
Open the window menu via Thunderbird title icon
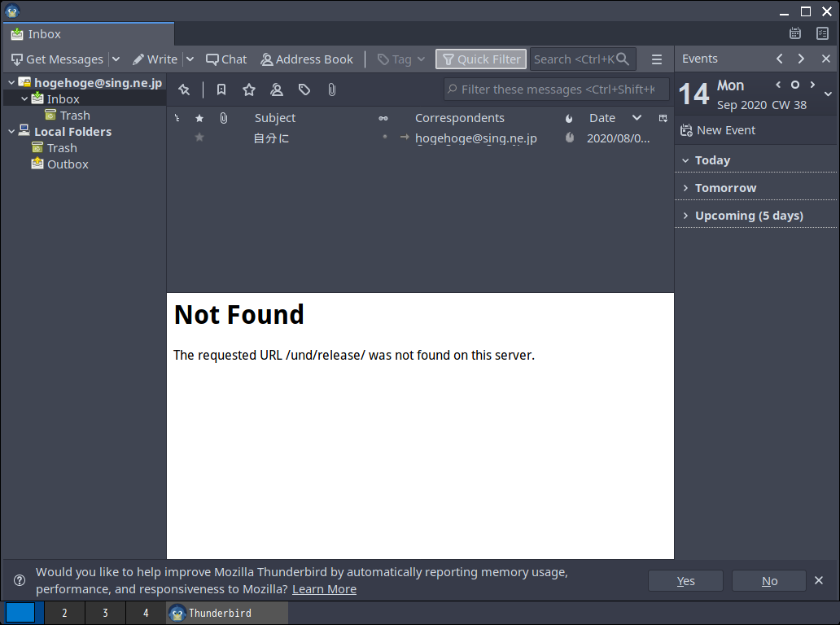[11, 11]
